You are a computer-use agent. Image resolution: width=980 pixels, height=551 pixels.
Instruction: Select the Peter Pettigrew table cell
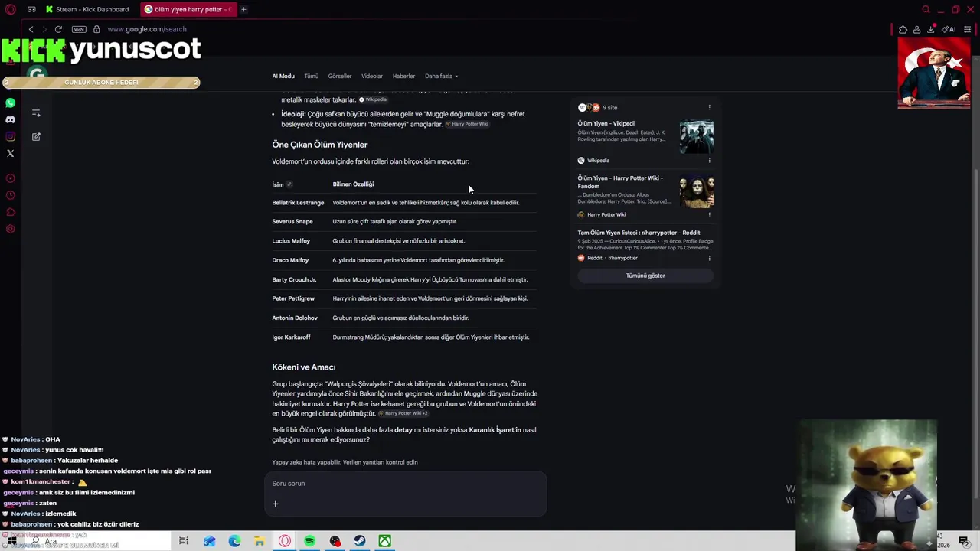[x=293, y=298]
